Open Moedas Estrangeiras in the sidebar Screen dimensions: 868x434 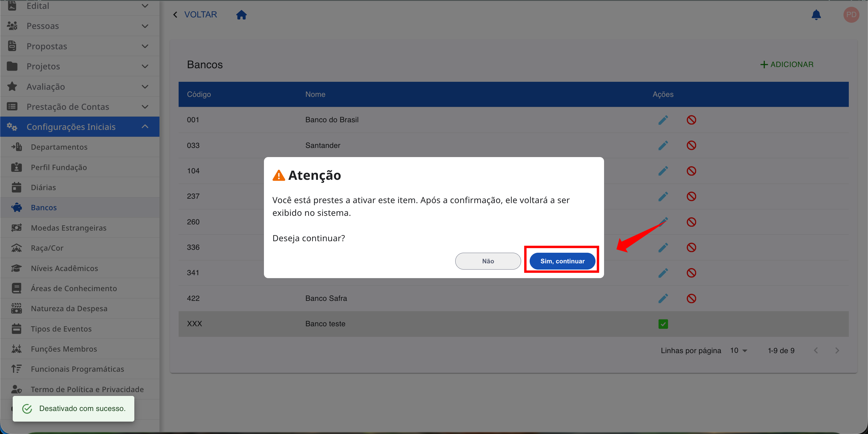(x=80, y=228)
